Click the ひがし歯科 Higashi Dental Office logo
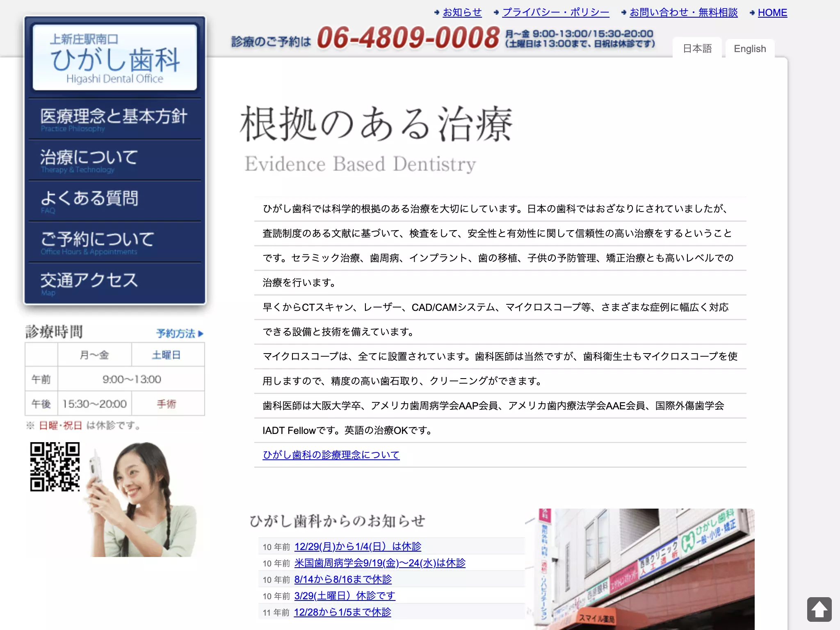840x630 pixels. coord(115,57)
